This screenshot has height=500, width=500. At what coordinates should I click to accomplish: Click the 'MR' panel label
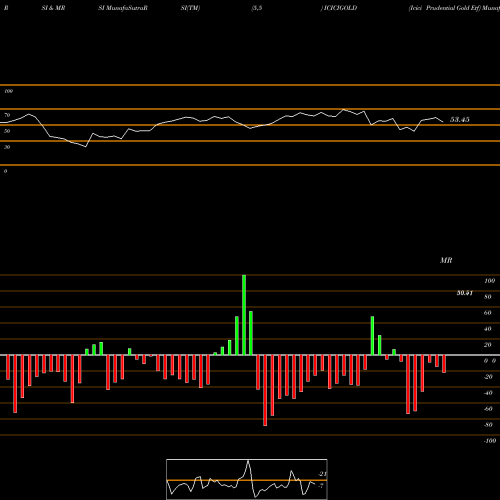tap(446, 260)
